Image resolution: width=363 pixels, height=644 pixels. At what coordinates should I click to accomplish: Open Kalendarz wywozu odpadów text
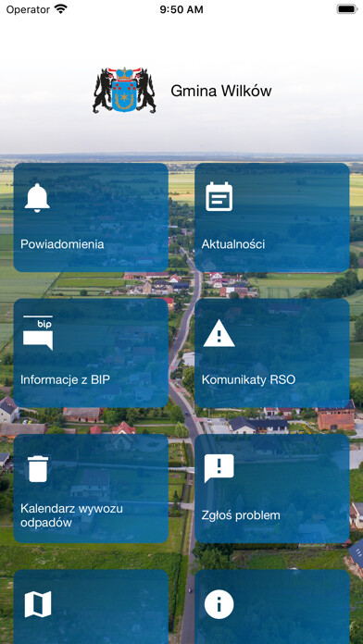click(x=72, y=515)
